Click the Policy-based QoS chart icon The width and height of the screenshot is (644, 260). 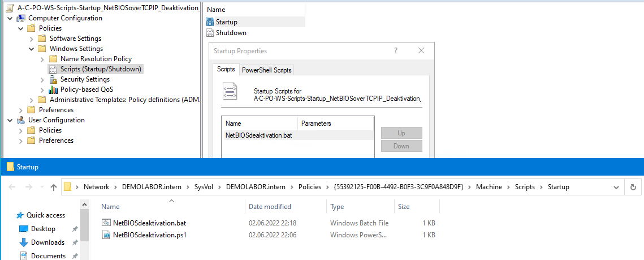click(53, 89)
